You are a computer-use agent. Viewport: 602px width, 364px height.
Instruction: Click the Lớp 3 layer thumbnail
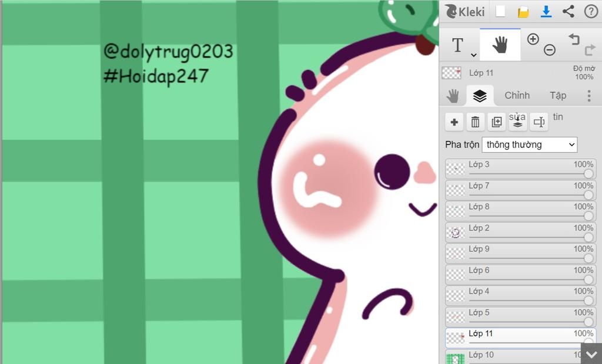point(456,169)
